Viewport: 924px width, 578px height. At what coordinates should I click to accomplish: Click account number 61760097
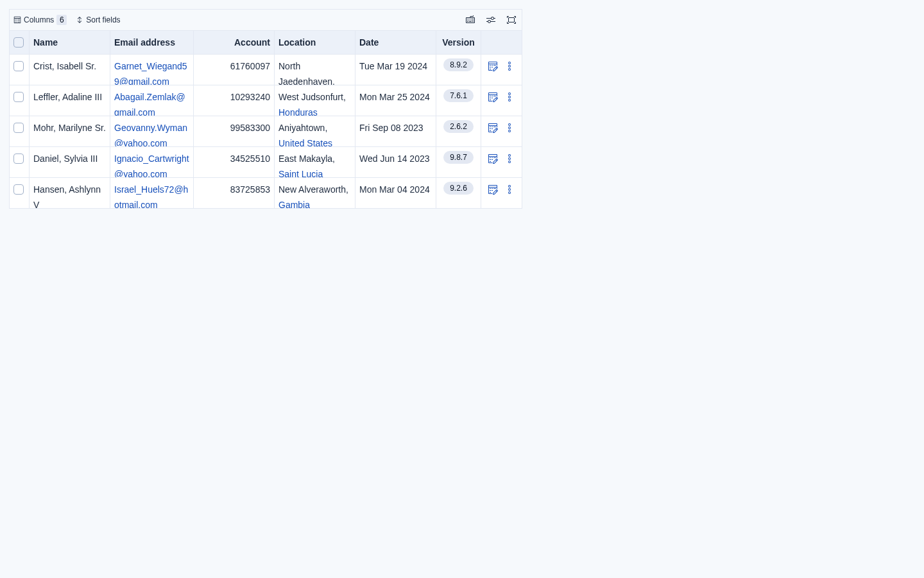pyautogui.click(x=250, y=66)
